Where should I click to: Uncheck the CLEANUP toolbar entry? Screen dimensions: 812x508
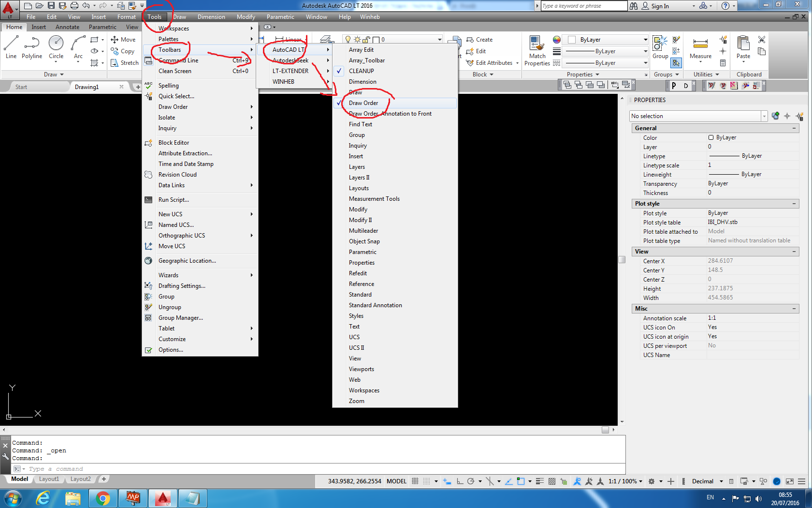(395, 71)
